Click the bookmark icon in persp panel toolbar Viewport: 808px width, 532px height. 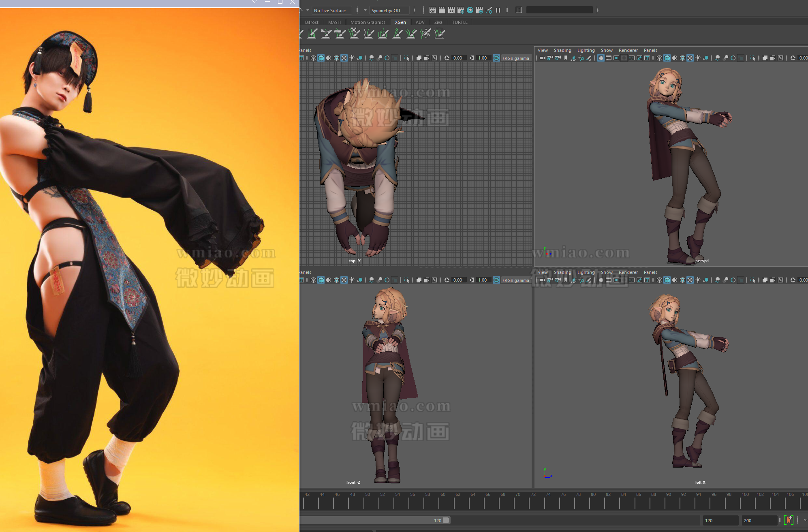pos(566,58)
